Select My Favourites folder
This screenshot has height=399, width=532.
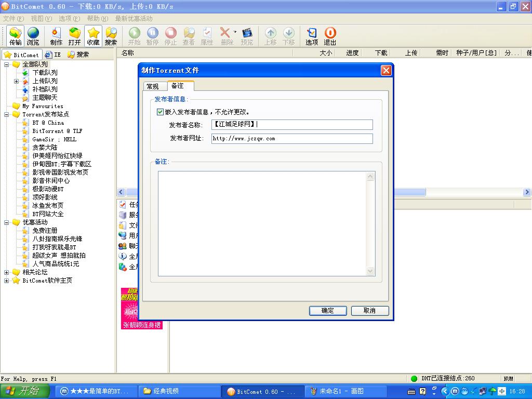43,106
